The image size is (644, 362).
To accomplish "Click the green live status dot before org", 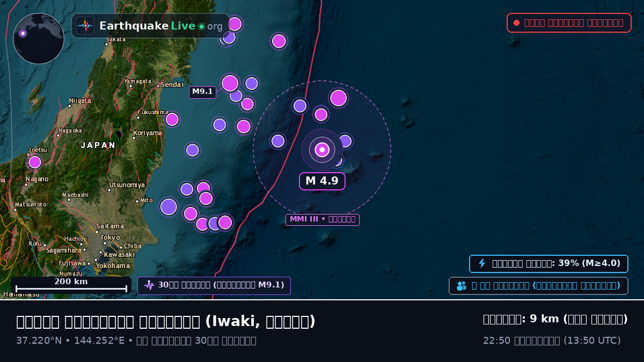I will coord(201,26).
